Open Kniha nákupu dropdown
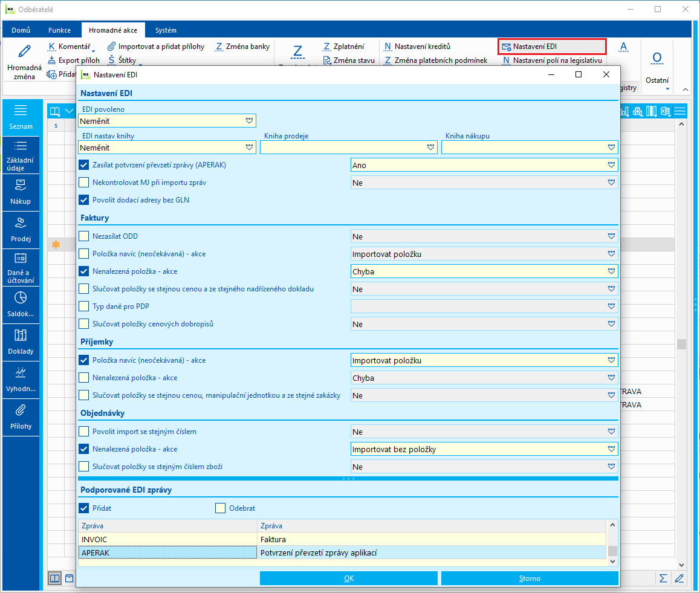 [x=611, y=147]
